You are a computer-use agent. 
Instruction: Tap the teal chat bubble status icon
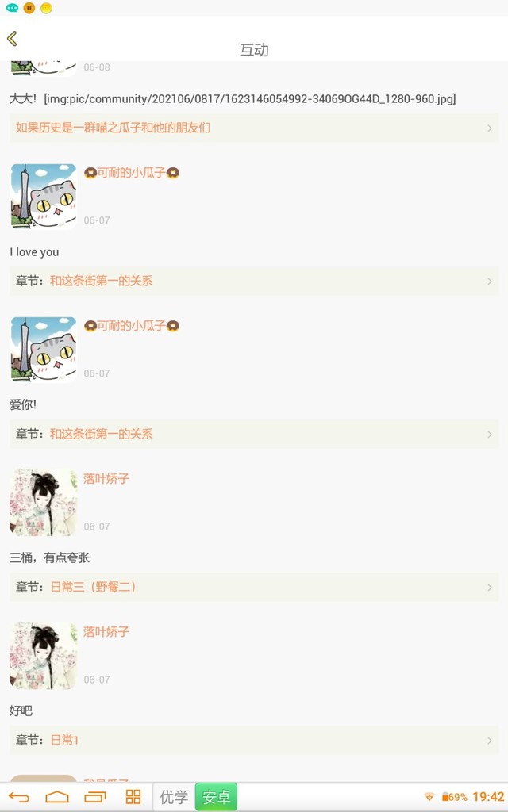coord(12,8)
